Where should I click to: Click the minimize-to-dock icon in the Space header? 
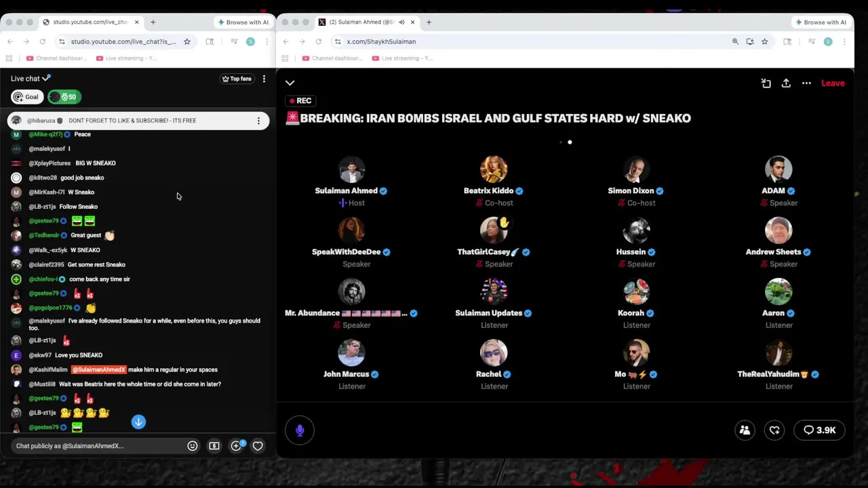(766, 83)
